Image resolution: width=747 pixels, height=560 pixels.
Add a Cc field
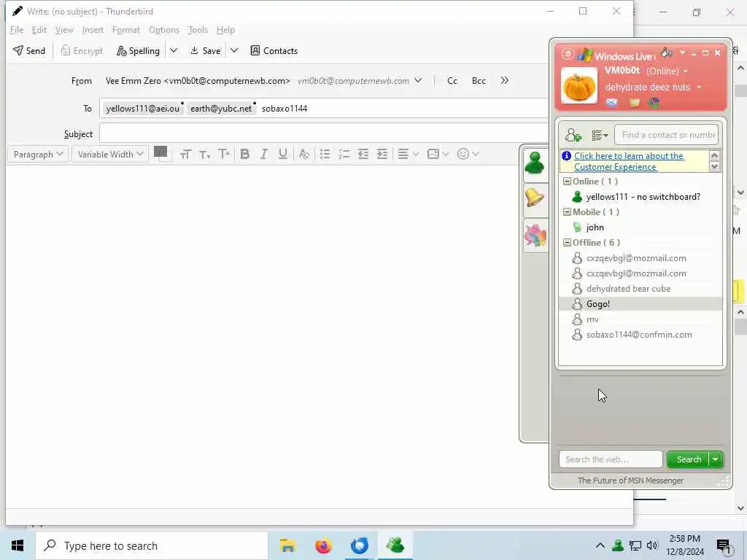pos(452,80)
